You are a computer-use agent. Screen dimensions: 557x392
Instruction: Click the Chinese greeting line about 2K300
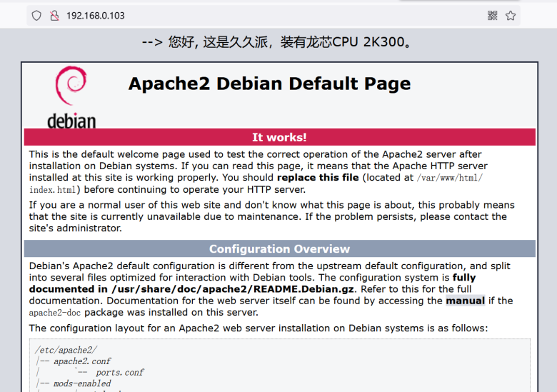tap(278, 42)
